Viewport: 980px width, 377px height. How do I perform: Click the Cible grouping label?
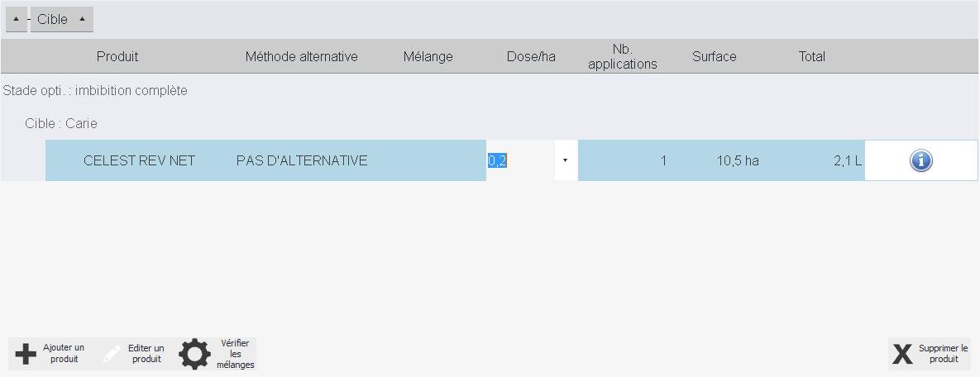pos(52,19)
